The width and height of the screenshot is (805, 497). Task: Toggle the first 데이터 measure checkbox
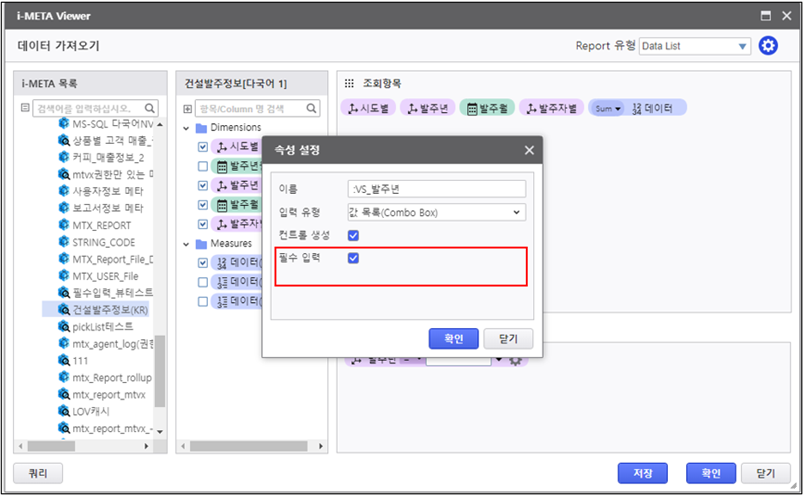tap(203, 263)
